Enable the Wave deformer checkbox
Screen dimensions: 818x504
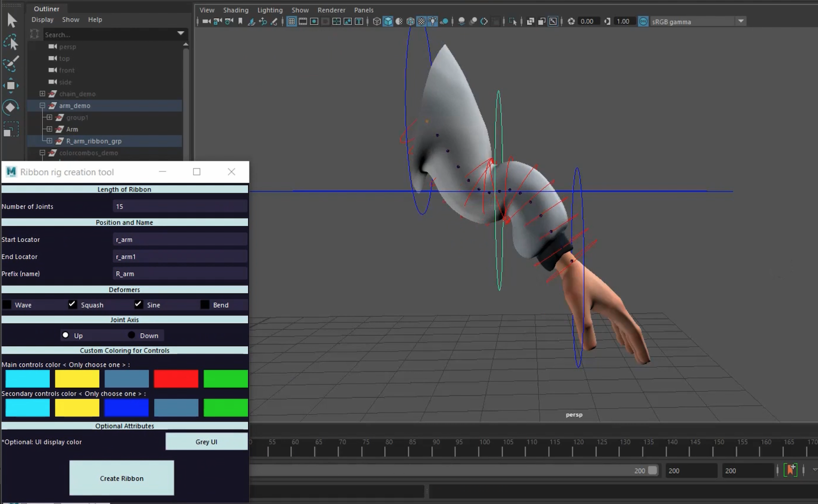point(7,304)
